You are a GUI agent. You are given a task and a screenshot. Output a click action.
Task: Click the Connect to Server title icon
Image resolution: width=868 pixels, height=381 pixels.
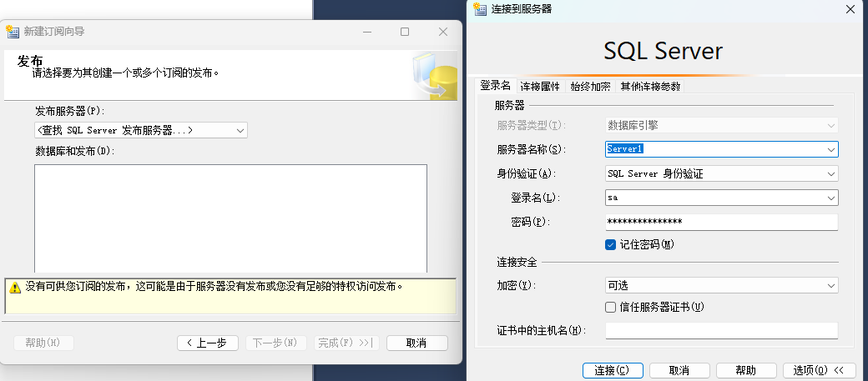(x=479, y=9)
